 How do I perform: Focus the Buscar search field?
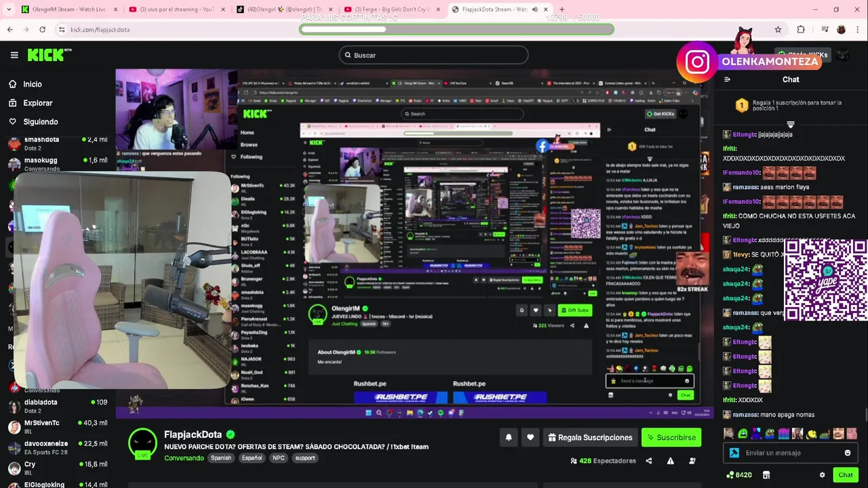[434, 55]
